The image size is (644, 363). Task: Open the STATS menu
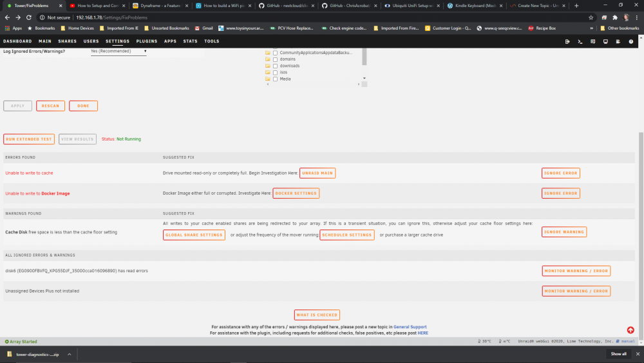[190, 41]
